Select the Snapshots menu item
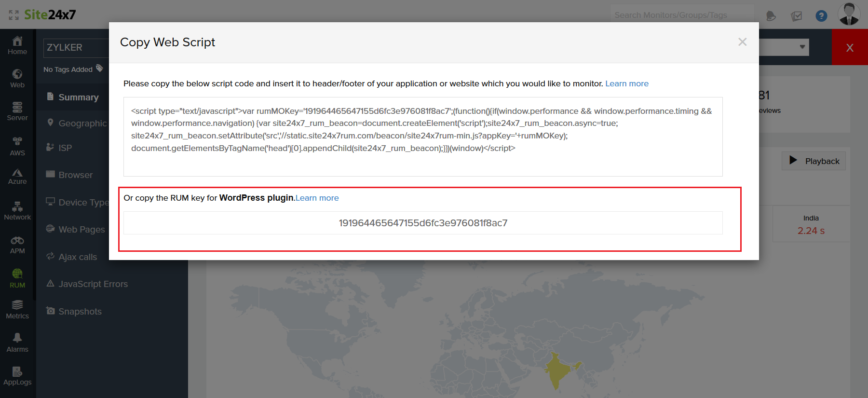 74,311
